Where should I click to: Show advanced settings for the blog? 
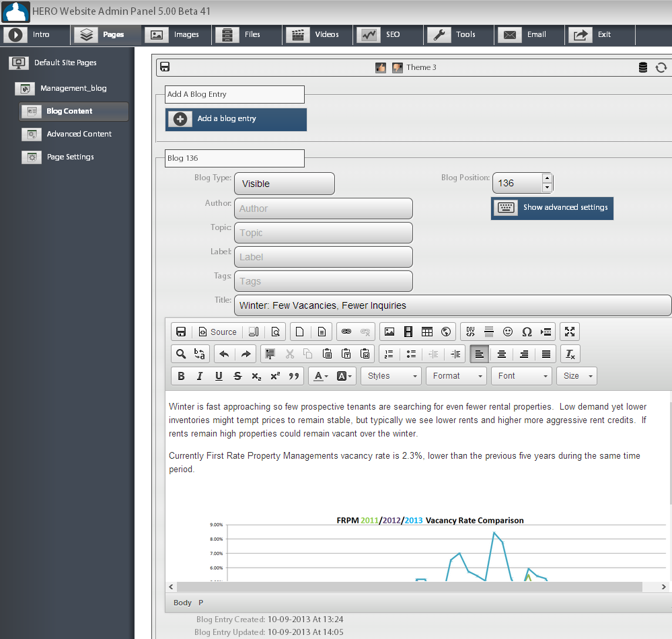pyautogui.click(x=552, y=208)
